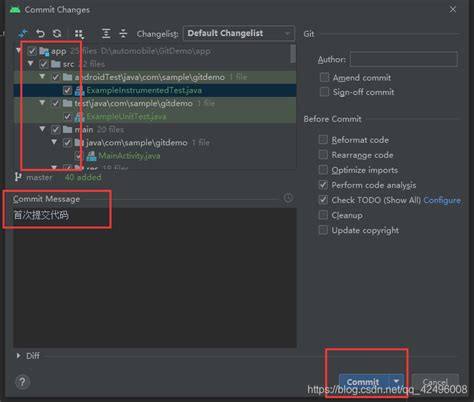This screenshot has width=474, height=402.
Task: Enable the Sign-off commit checkbox
Action: point(324,92)
